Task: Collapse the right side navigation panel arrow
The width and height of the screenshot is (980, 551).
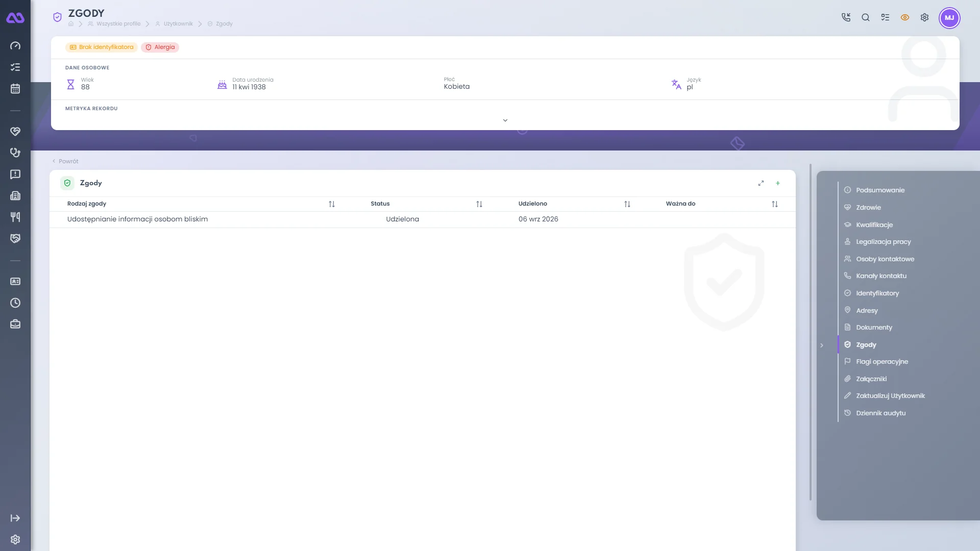Action: coord(822,345)
